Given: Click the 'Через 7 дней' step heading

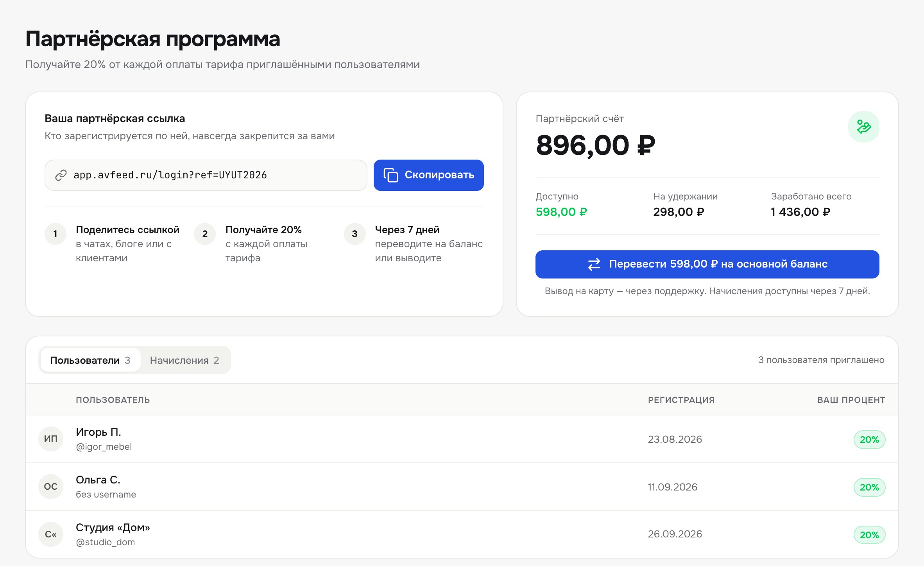Looking at the screenshot, I should [x=407, y=230].
